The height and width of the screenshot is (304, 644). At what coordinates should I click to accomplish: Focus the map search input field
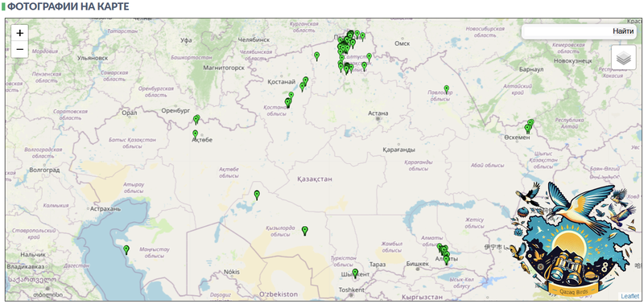tap(567, 31)
